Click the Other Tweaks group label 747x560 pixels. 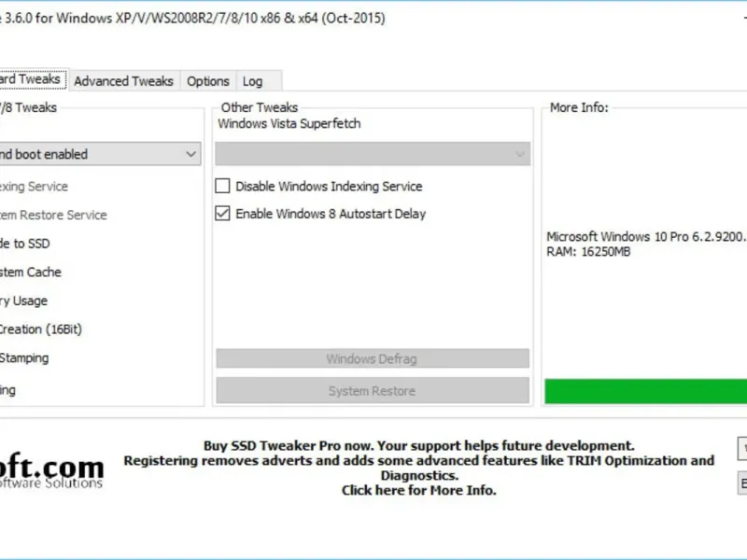260,107
